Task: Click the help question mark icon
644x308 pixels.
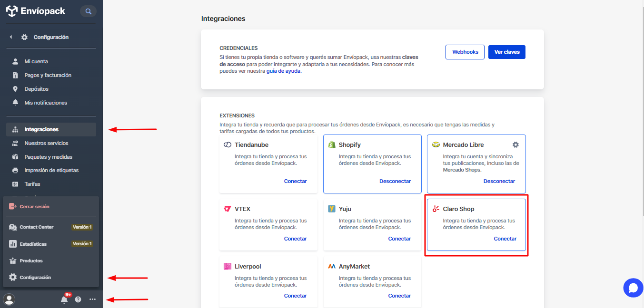Action: tap(78, 299)
